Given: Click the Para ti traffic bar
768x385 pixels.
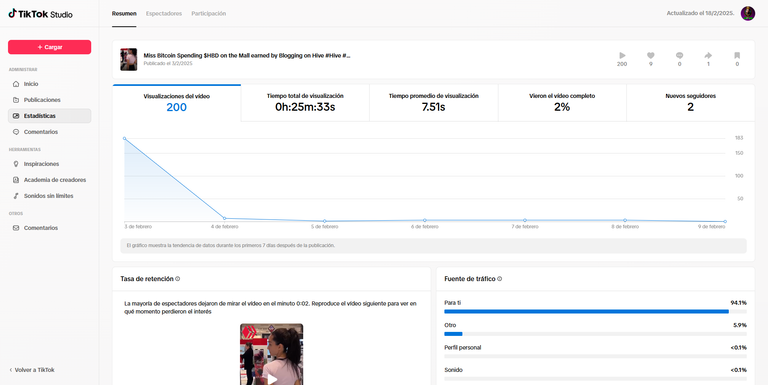Looking at the screenshot, I should coord(596,312).
